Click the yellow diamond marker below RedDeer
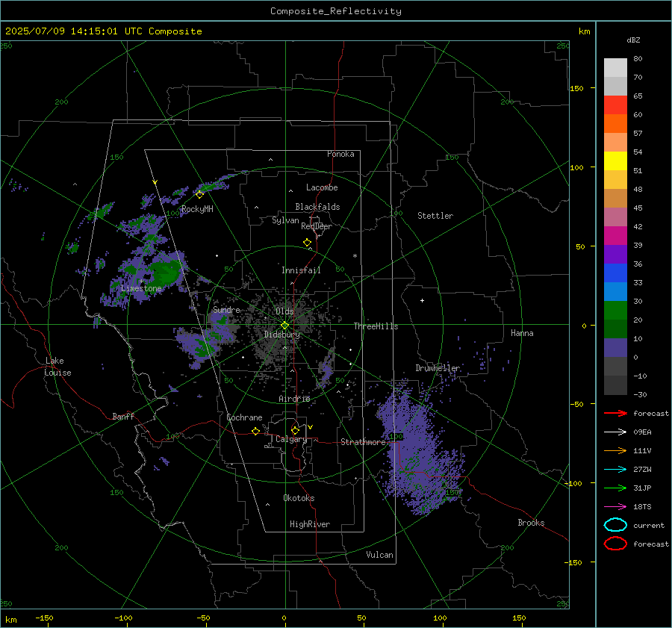The height and width of the screenshot is (628, 672). pos(308,243)
